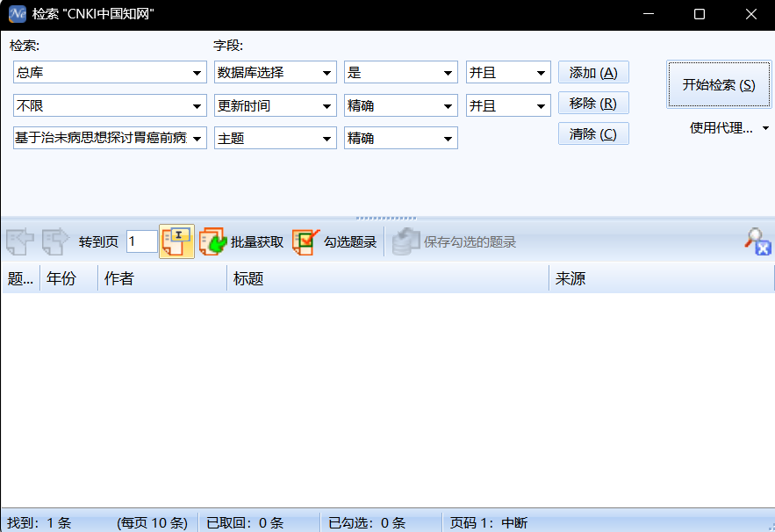
Task: Close the CNKI search window
Action: (x=751, y=14)
